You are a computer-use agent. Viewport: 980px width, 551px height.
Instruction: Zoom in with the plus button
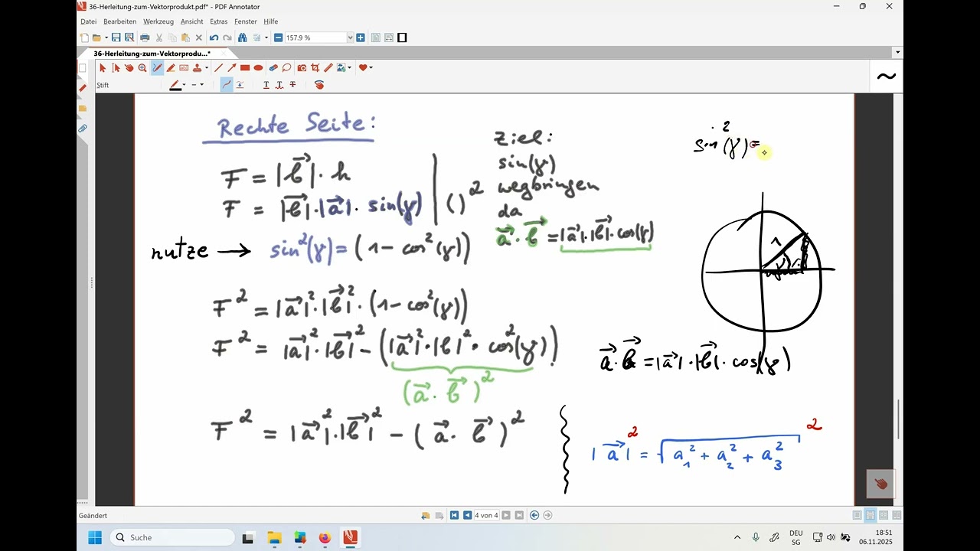(x=360, y=37)
